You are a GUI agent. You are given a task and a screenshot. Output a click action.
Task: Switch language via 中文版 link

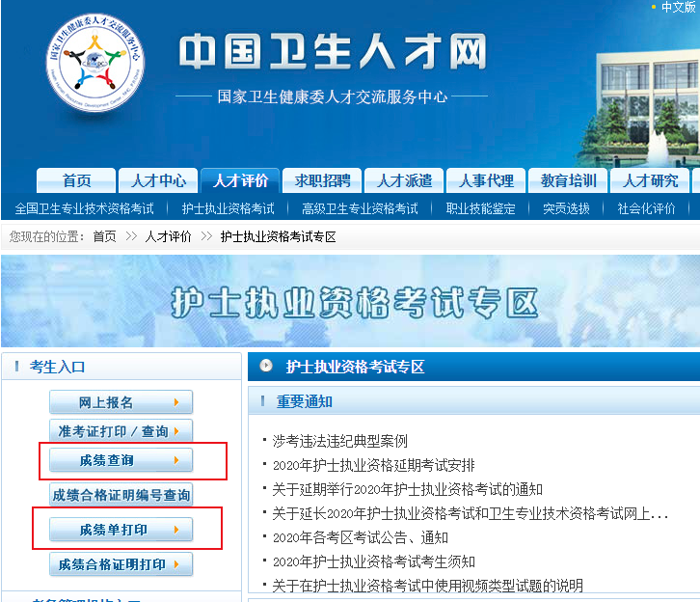(x=678, y=7)
